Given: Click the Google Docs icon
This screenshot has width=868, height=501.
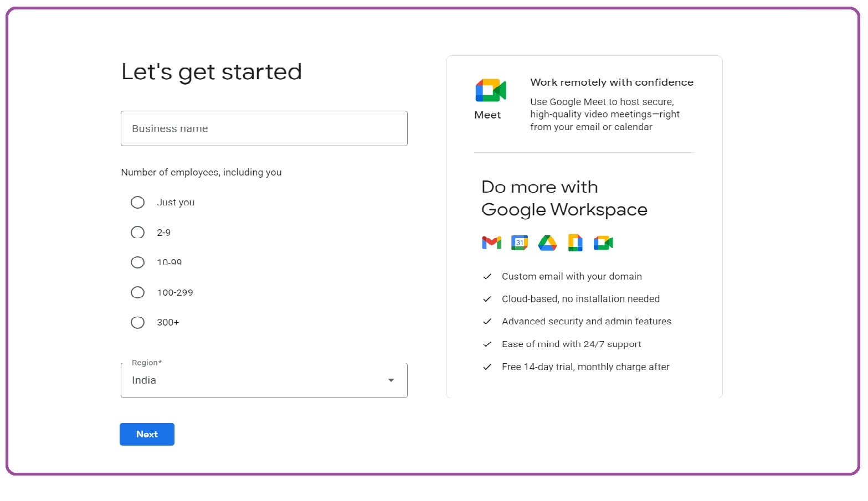Looking at the screenshot, I should [576, 242].
